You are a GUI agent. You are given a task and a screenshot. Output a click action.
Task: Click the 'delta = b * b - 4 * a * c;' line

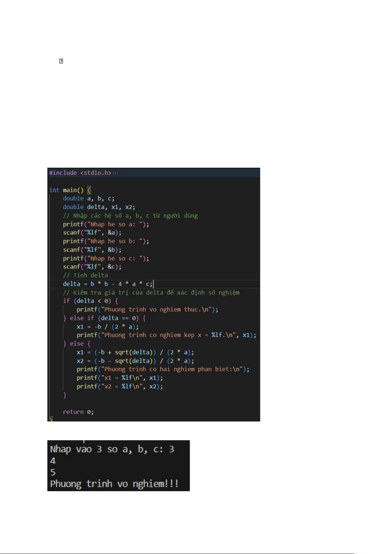(x=108, y=284)
